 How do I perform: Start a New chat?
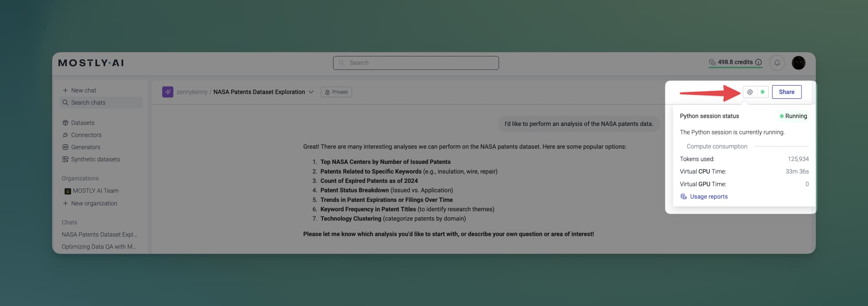pos(83,91)
